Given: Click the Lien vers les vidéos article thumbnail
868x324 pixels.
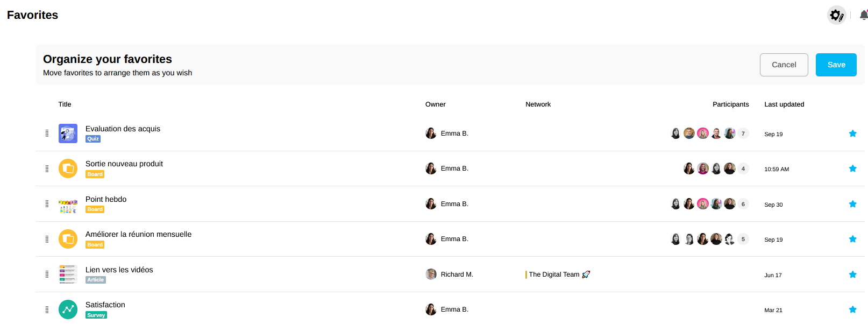Looking at the screenshot, I should (x=68, y=274).
